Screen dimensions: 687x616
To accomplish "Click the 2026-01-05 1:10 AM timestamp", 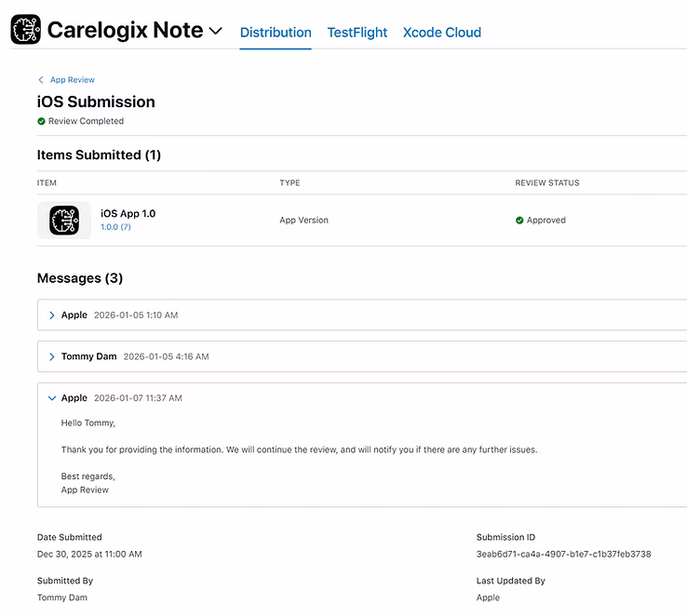I will coord(136,315).
